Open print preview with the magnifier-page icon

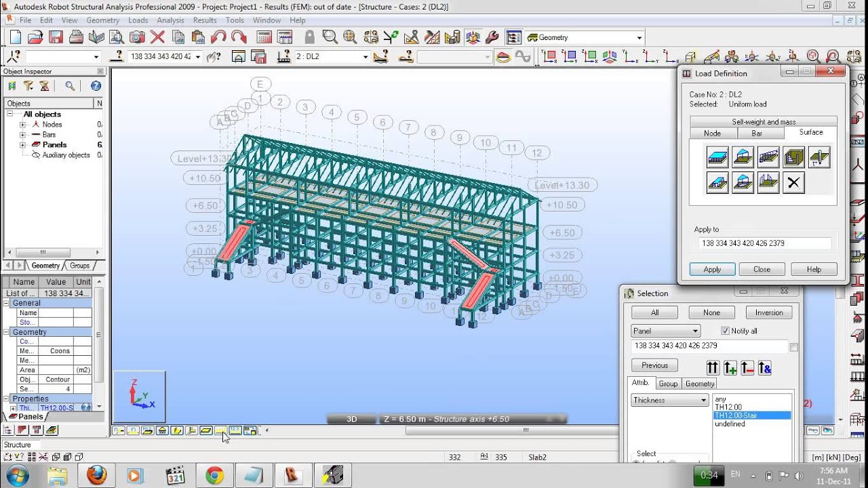pyautogui.click(x=117, y=37)
